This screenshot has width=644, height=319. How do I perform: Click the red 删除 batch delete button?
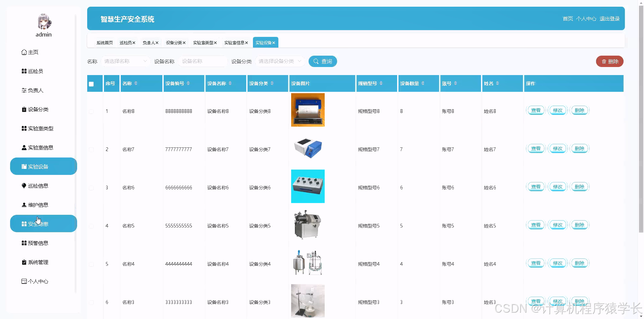[610, 61]
